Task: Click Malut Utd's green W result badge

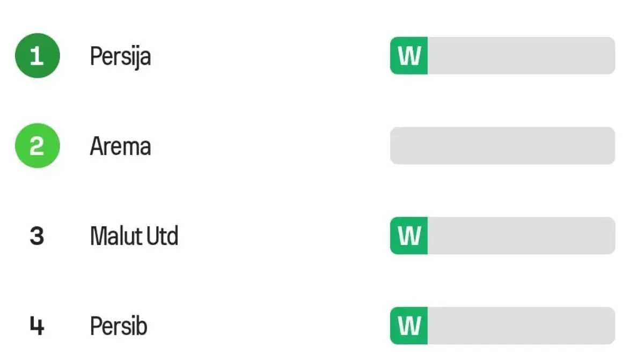Action: coord(409,236)
